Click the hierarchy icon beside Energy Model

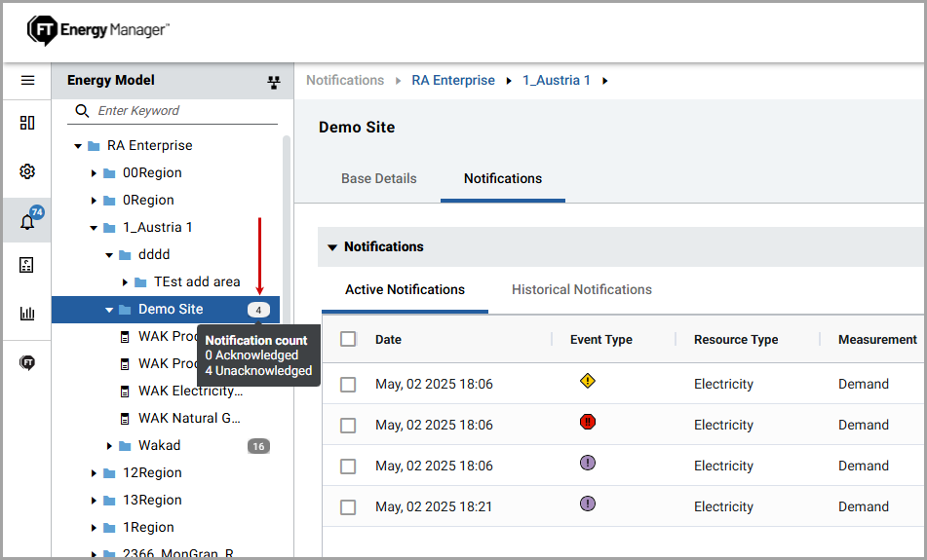click(274, 83)
